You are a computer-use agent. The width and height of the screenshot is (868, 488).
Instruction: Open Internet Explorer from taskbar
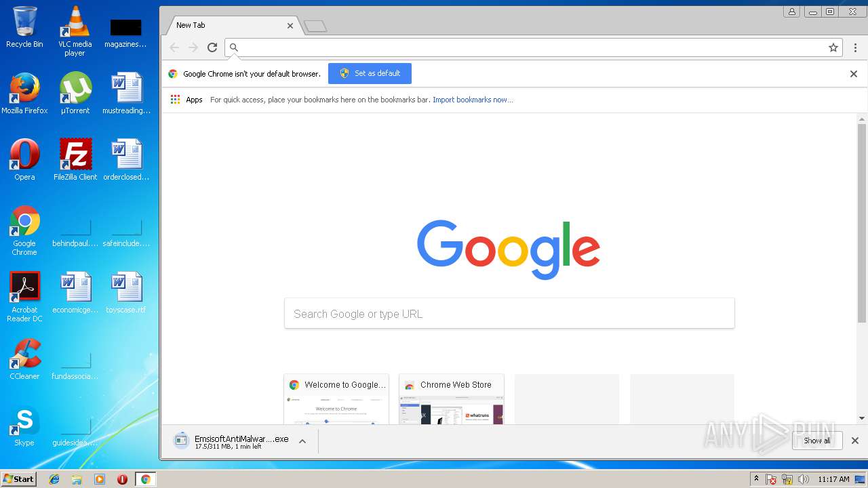click(54, 479)
